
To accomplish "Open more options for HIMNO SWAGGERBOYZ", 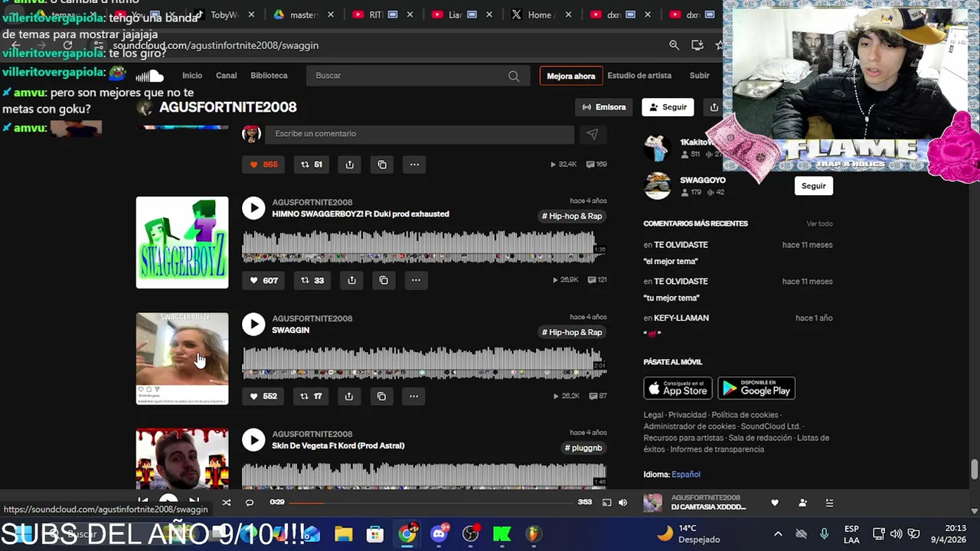I will 416,280.
